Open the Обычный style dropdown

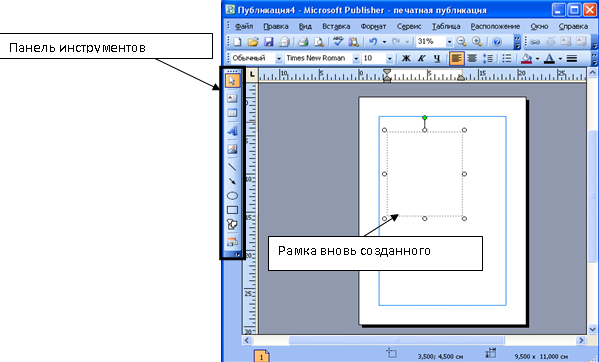[x=279, y=58]
